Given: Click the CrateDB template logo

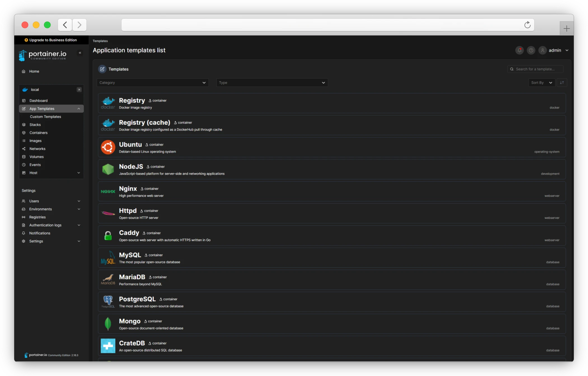Looking at the screenshot, I should click(x=108, y=346).
